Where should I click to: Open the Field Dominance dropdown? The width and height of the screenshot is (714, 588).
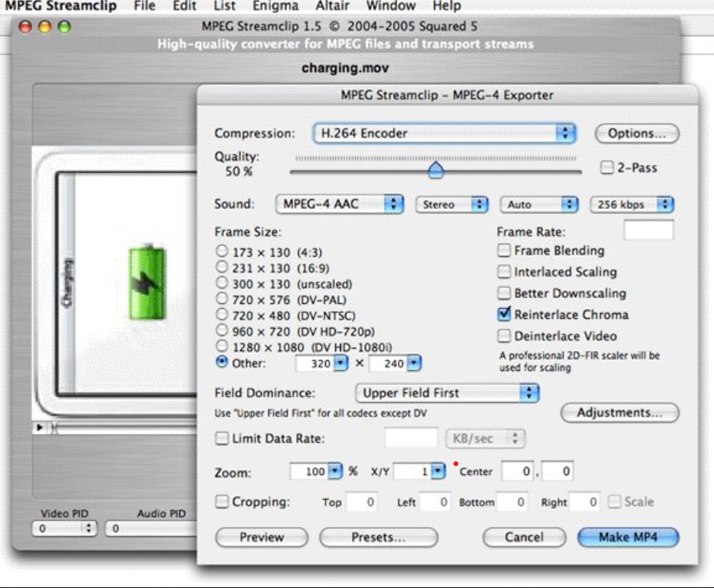coord(447,393)
